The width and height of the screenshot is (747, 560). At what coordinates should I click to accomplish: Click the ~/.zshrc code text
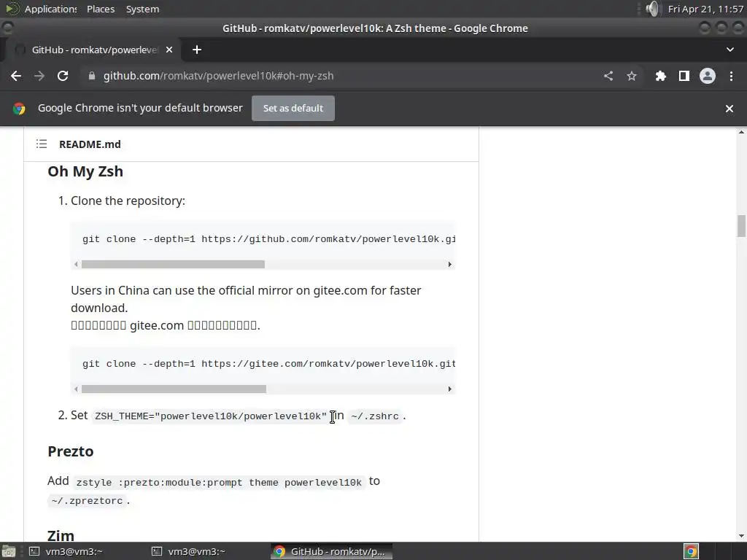tap(375, 416)
